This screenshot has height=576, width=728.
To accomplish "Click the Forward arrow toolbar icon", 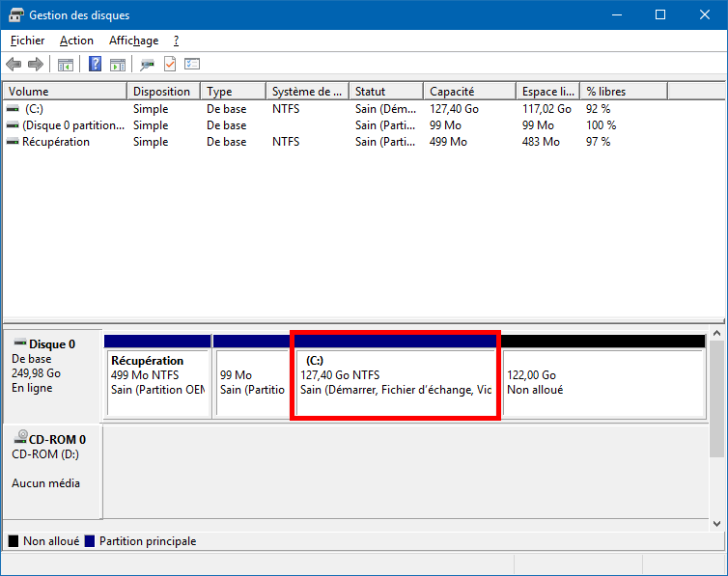I will click(36, 64).
